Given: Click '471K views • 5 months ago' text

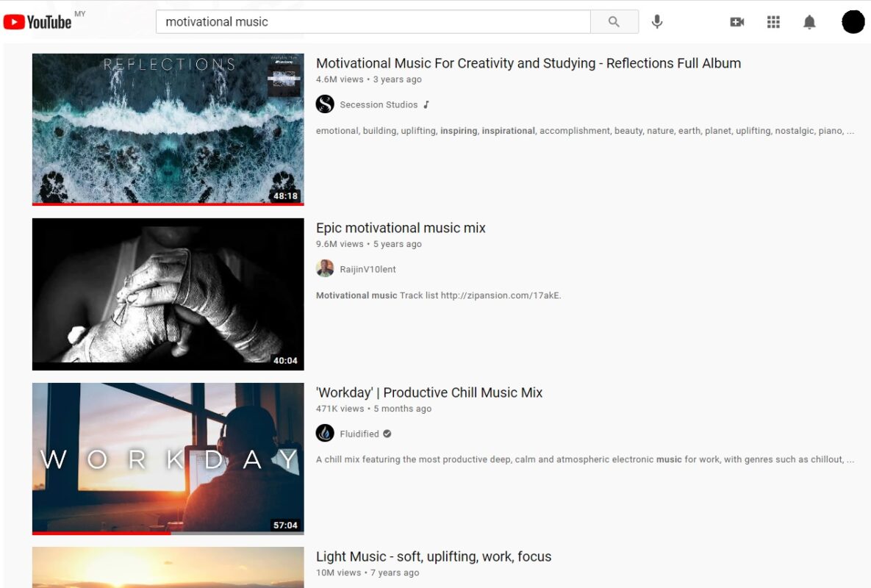Looking at the screenshot, I should pos(374,409).
